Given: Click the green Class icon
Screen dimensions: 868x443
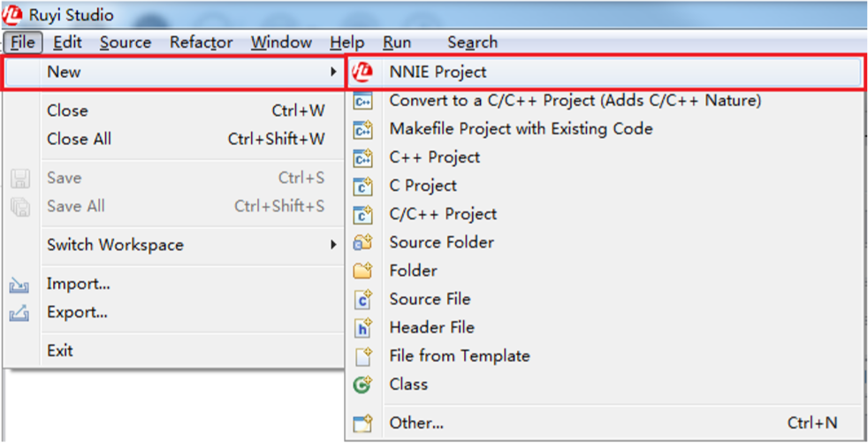Looking at the screenshot, I should (x=362, y=385).
